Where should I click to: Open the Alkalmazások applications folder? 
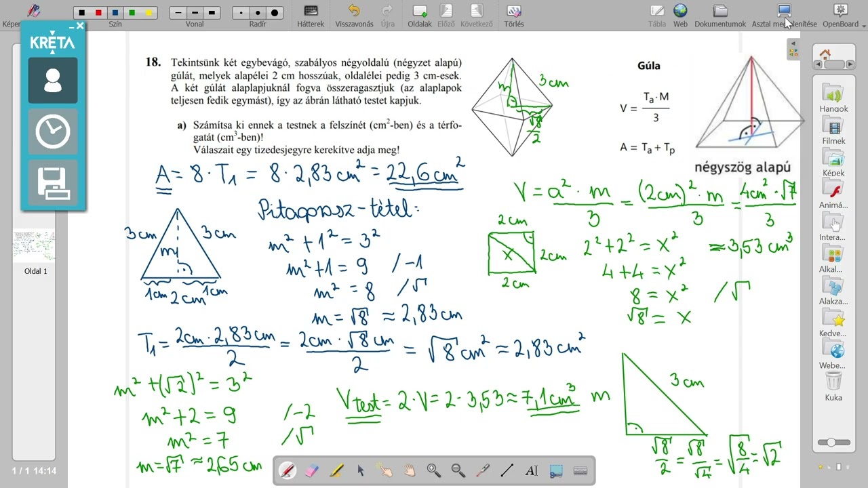pyautogui.click(x=833, y=258)
